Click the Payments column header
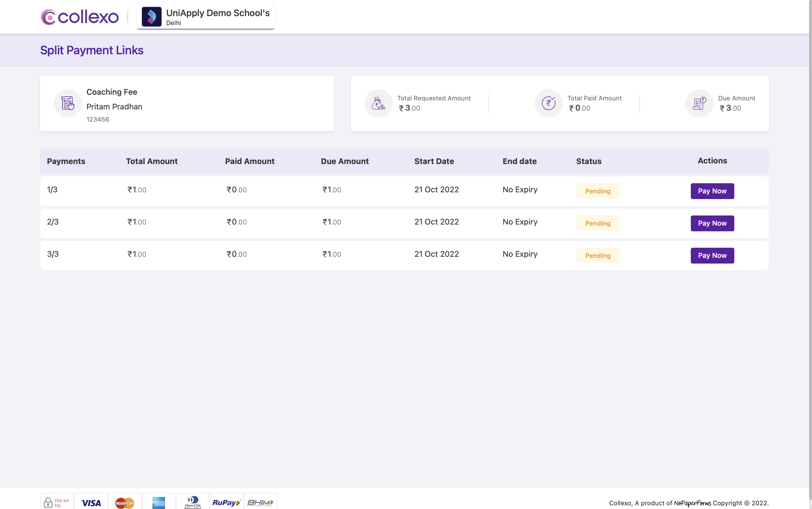The image size is (812, 509). [x=66, y=161]
